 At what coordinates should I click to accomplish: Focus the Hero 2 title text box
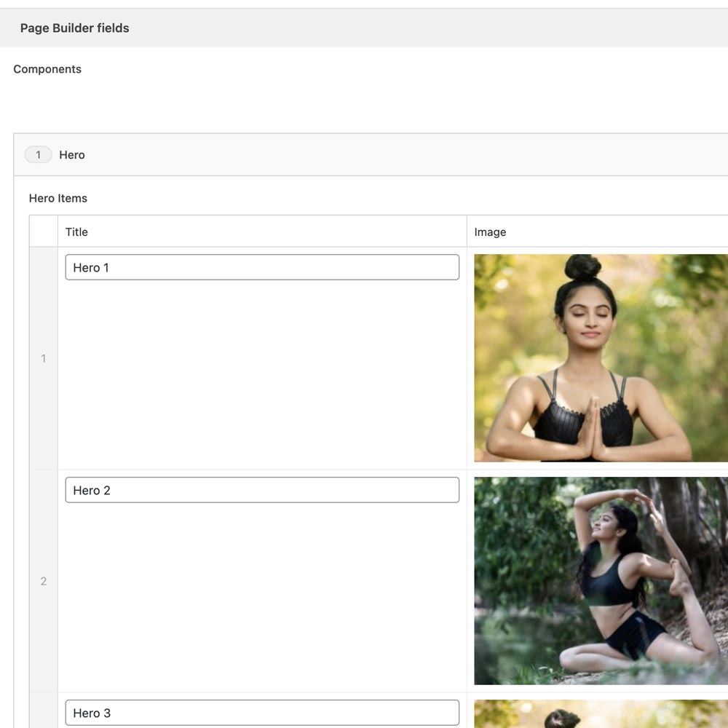(262, 490)
